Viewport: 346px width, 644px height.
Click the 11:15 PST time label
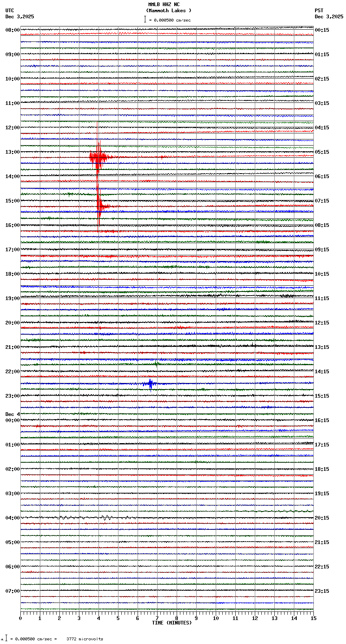point(322,298)
